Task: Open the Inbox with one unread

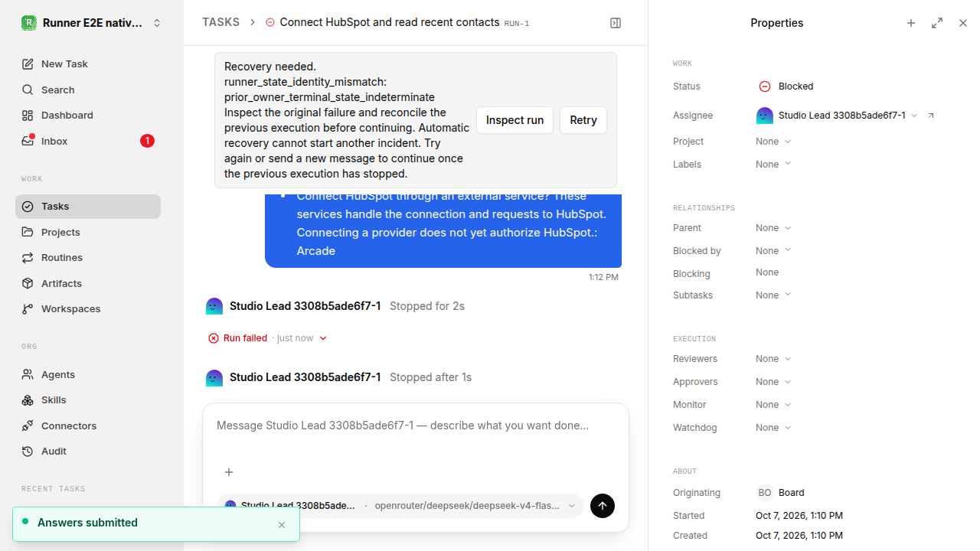Action: coord(88,141)
